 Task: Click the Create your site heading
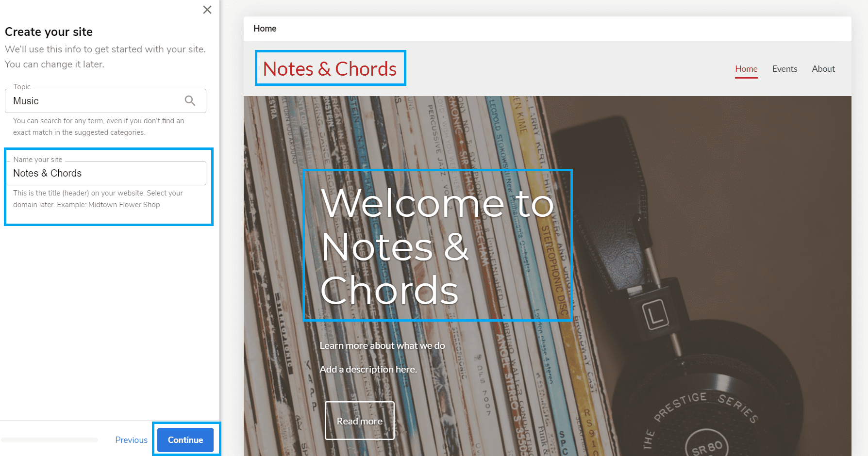pyautogui.click(x=49, y=32)
